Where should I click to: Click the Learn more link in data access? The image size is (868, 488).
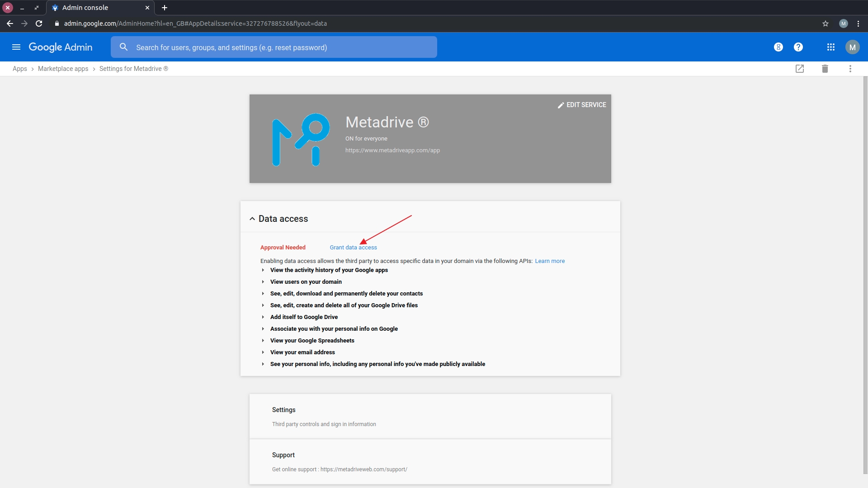click(549, 261)
